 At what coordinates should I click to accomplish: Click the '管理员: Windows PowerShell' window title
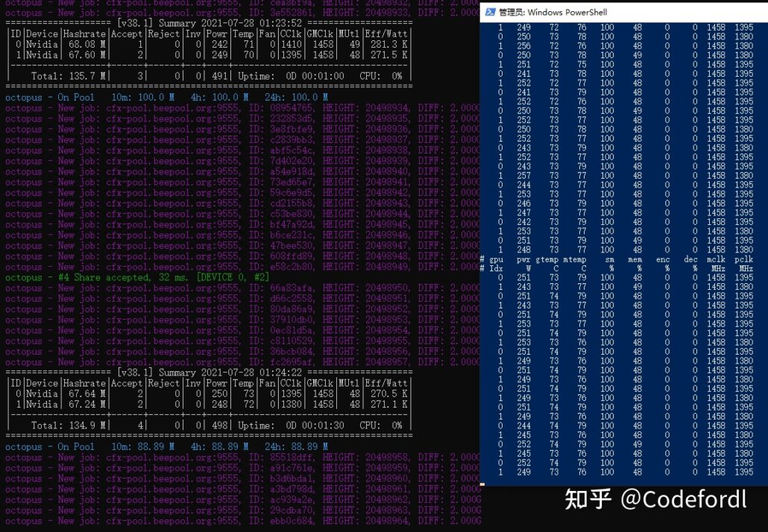click(553, 12)
